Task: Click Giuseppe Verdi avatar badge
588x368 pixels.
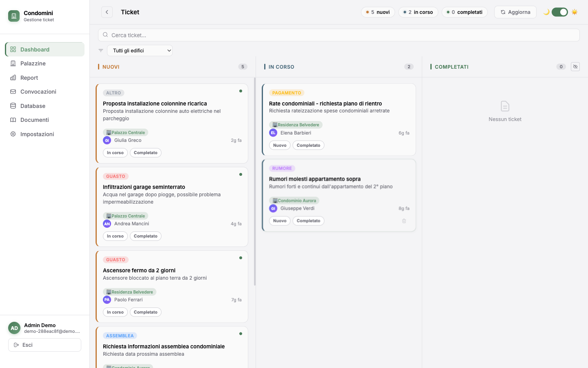Action: [x=273, y=209]
